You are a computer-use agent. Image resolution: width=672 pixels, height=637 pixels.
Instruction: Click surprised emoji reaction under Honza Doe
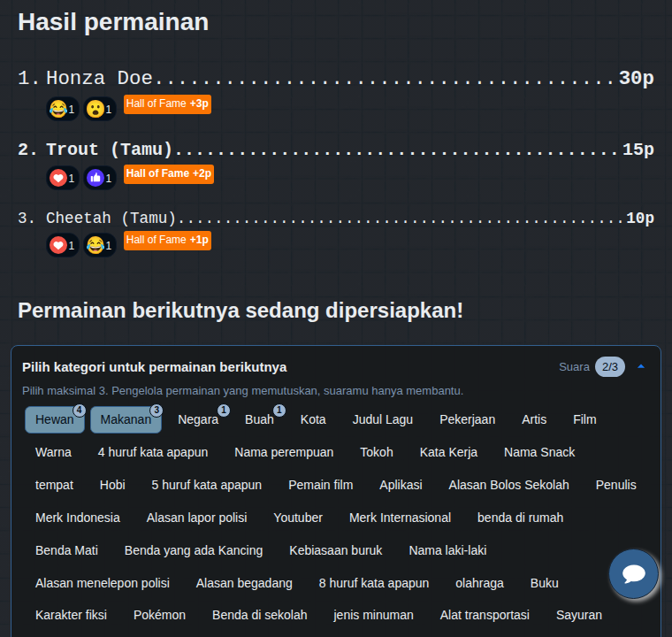100,109
